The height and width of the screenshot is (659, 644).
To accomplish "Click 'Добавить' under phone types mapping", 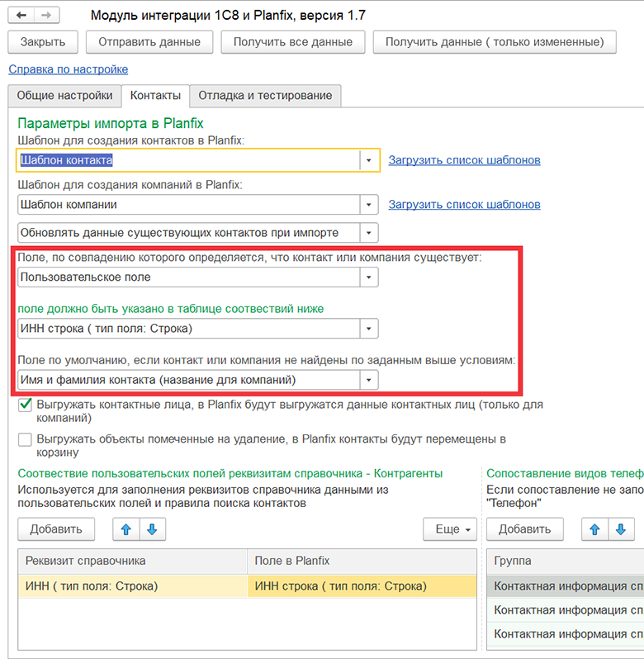I will click(524, 529).
